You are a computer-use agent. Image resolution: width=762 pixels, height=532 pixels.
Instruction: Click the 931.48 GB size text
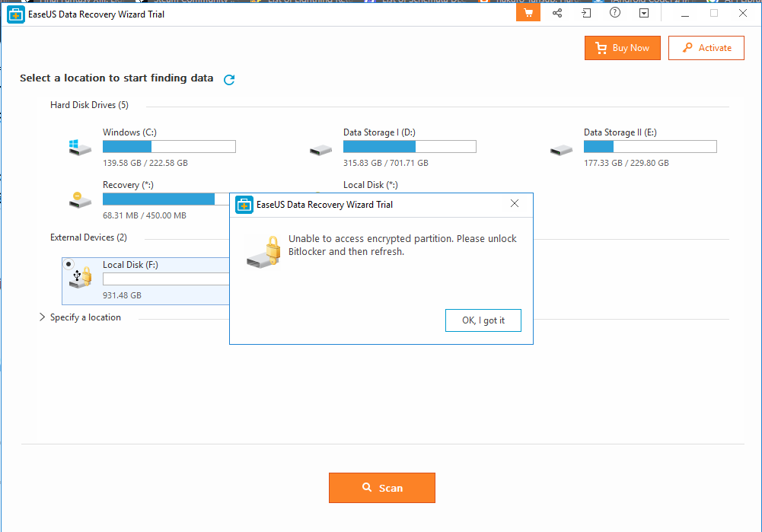[x=122, y=295]
